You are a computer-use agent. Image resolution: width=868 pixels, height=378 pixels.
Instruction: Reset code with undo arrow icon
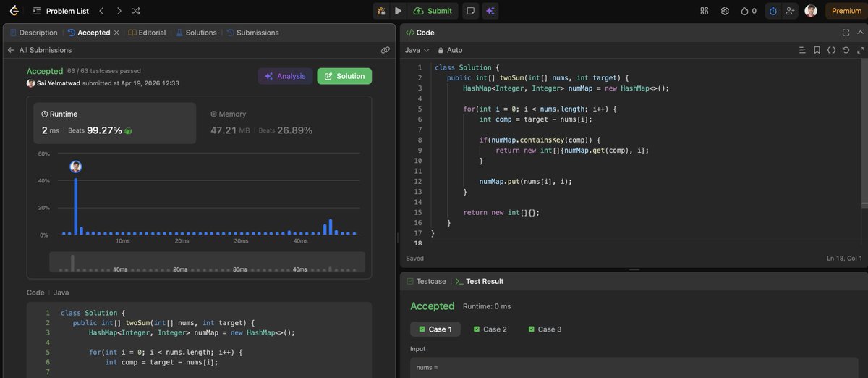(846, 50)
